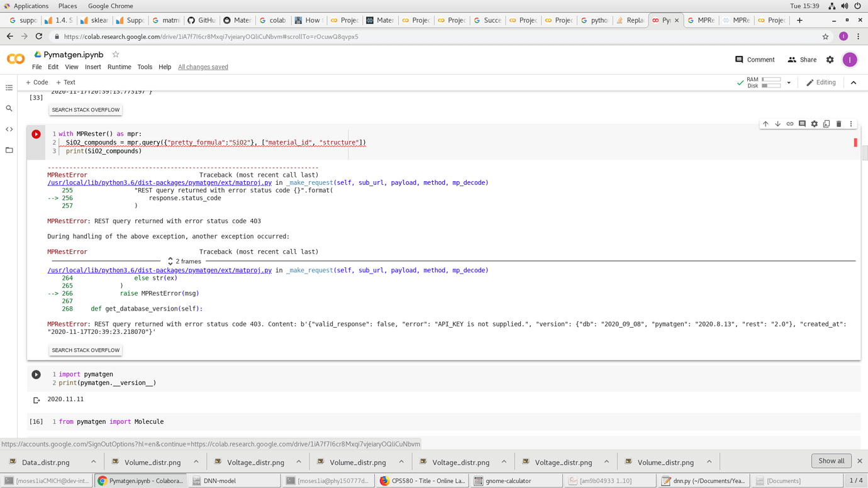Viewport: 868px width, 488px height.
Task: Open the Find and replace sidebar icon
Action: click(9, 108)
